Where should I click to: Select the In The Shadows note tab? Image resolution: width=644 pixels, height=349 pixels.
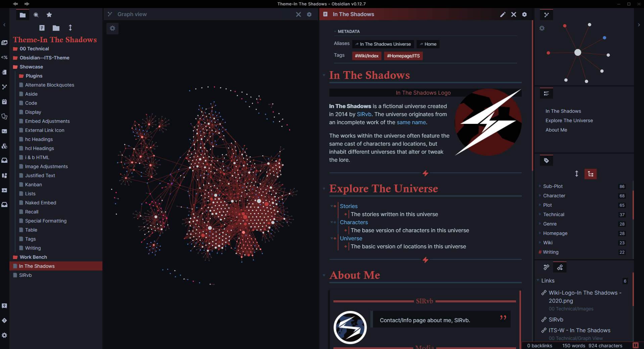point(353,14)
